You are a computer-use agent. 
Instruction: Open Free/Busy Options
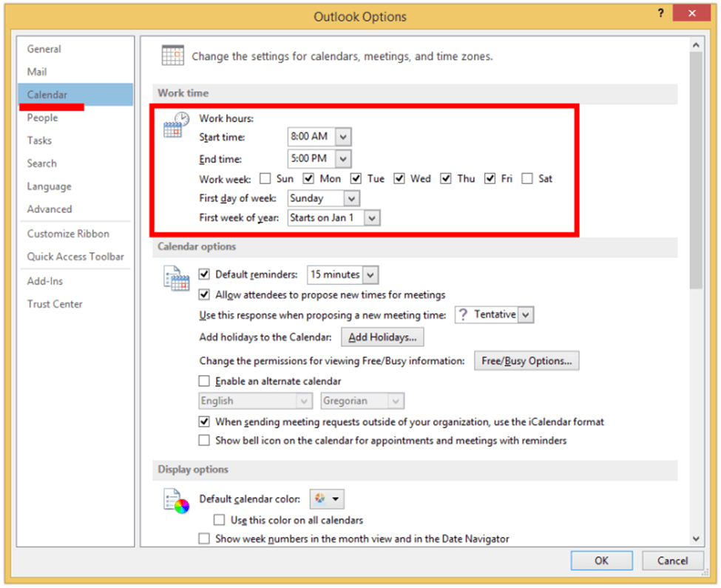click(x=526, y=361)
